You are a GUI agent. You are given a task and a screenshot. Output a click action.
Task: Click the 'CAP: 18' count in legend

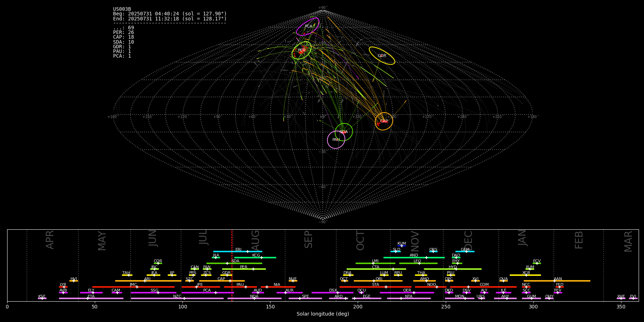point(123,37)
